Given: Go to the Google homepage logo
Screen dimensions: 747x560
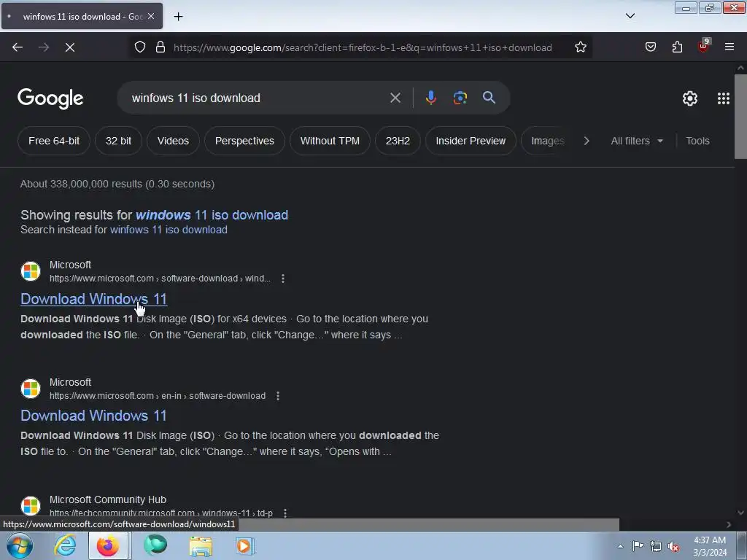Looking at the screenshot, I should tap(50, 98).
